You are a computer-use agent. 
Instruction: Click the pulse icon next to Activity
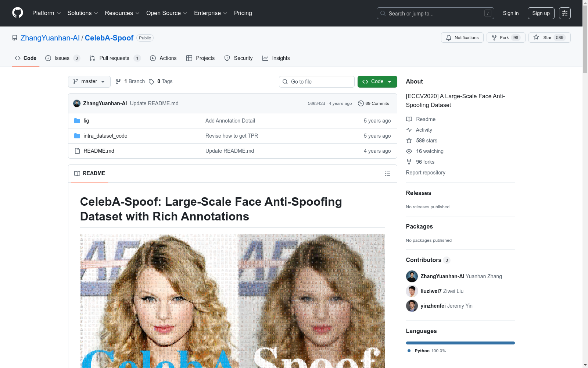point(409,130)
